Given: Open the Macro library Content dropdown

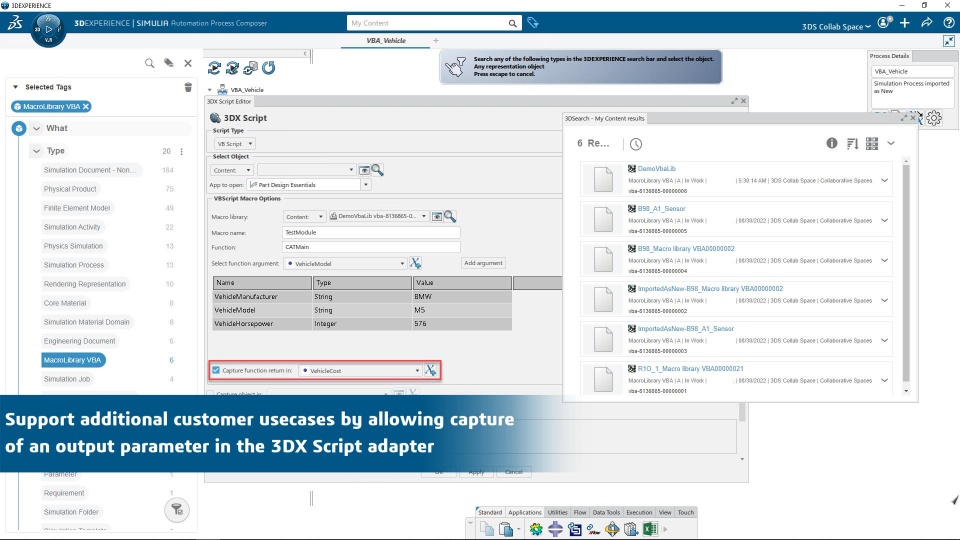Looking at the screenshot, I should click(x=304, y=216).
